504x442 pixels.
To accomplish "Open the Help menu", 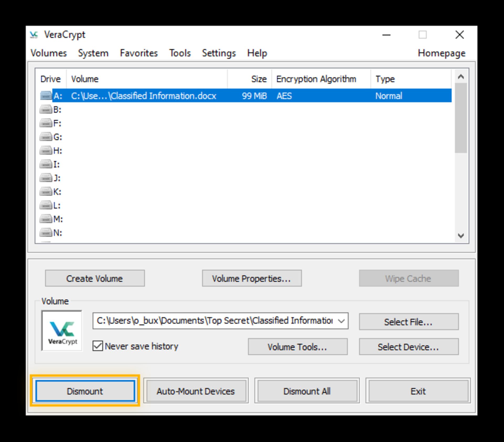I will pos(257,53).
